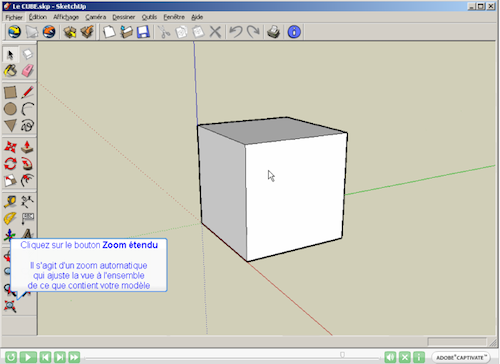The image size is (500, 364).
Task: Select the Move tool with red arrows
Action: [10, 147]
